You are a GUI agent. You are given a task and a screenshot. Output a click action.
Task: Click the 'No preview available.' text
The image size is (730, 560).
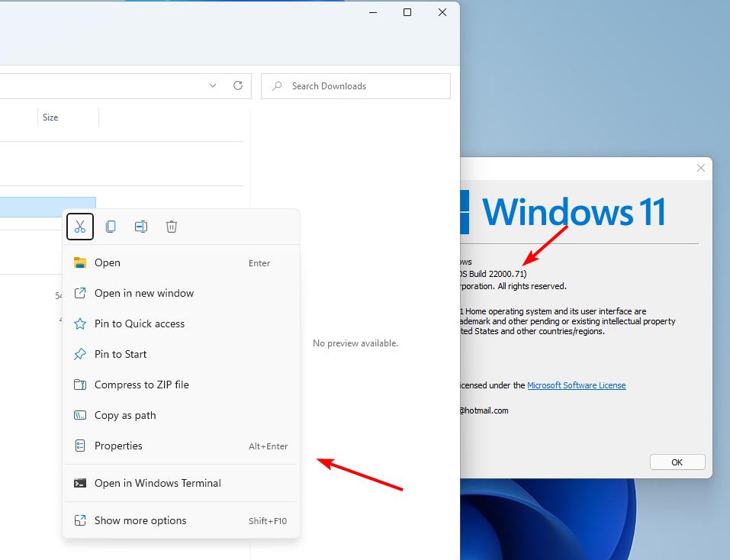tap(355, 343)
